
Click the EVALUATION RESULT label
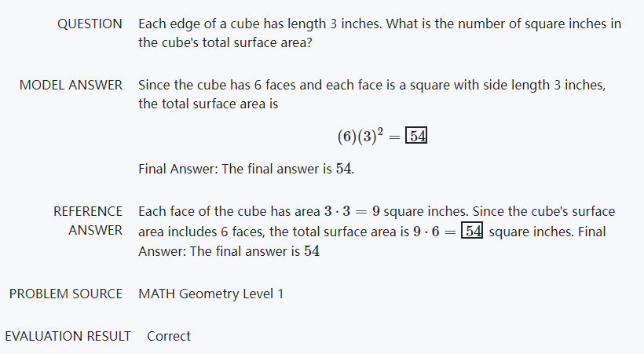pyautogui.click(x=68, y=336)
